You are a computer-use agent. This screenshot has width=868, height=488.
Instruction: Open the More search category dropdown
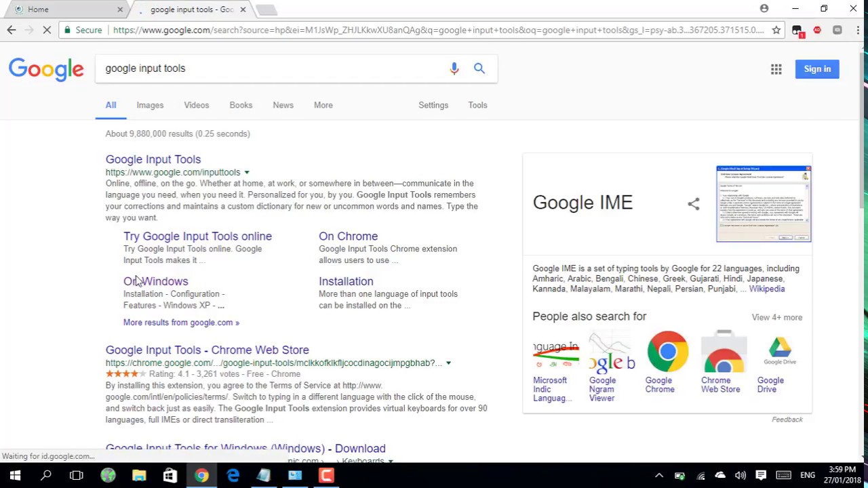click(x=323, y=105)
